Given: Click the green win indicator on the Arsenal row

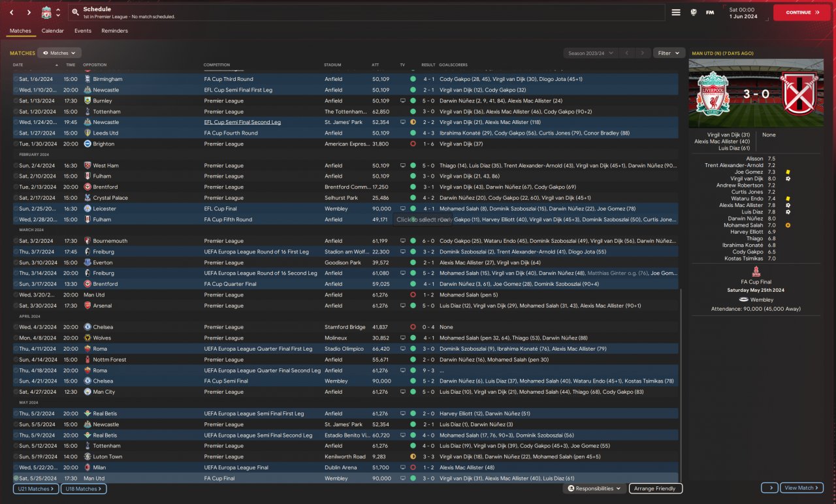Looking at the screenshot, I should coord(413,306).
